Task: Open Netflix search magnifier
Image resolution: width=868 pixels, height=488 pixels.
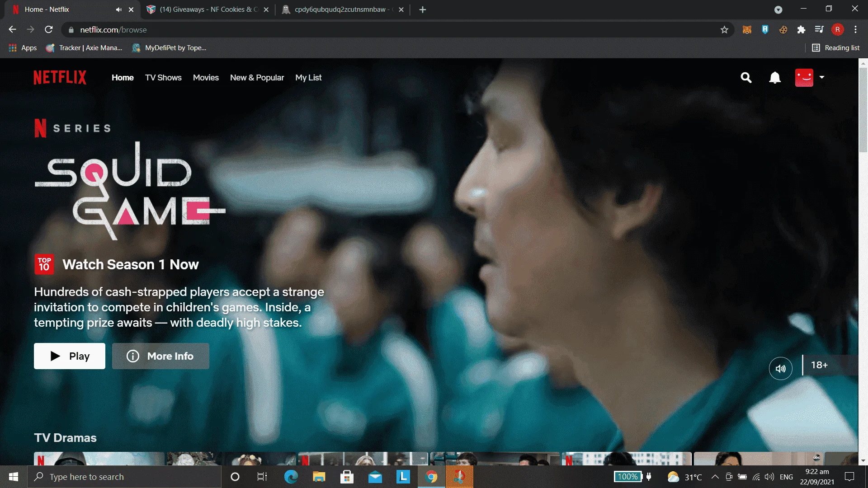Action: pos(746,78)
